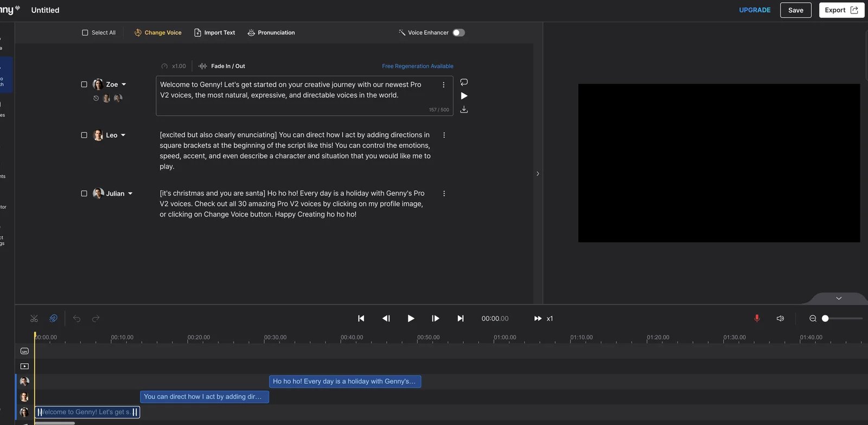Click the timeline horizontal scrollbar
The image size is (868, 425).
54,423
